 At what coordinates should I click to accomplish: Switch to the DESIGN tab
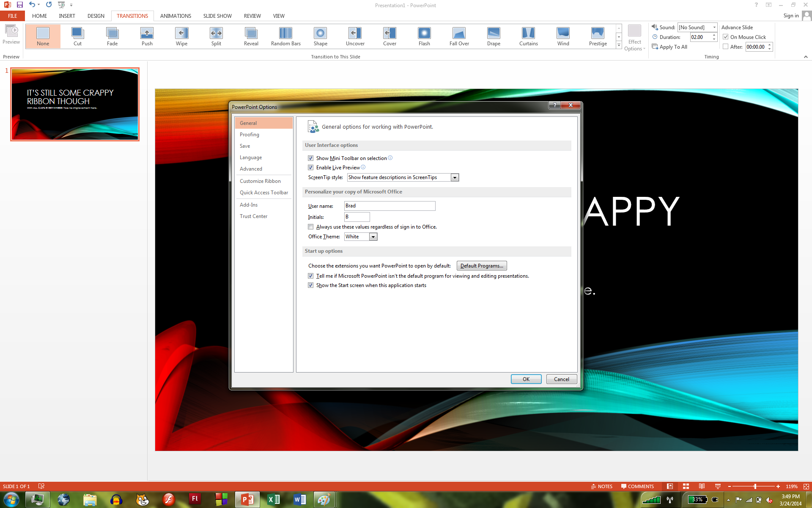pos(96,16)
